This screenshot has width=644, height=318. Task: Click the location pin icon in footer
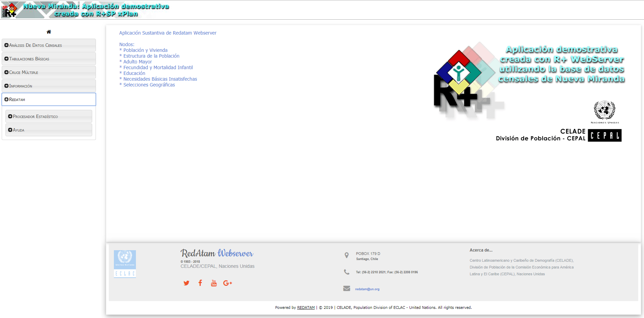pos(346,255)
